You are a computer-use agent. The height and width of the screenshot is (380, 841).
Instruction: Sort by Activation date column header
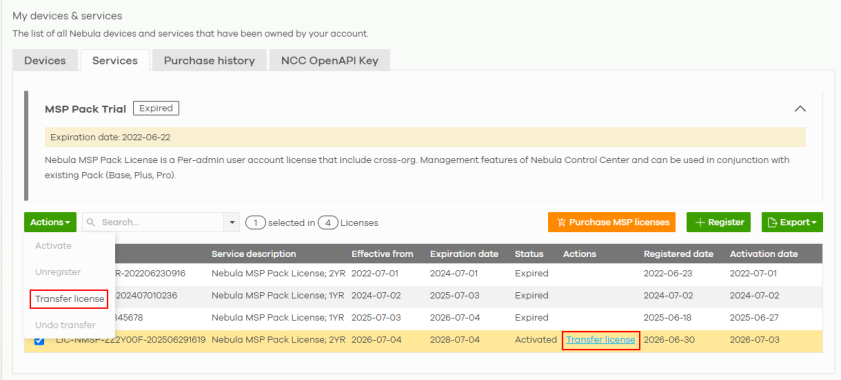(764, 254)
